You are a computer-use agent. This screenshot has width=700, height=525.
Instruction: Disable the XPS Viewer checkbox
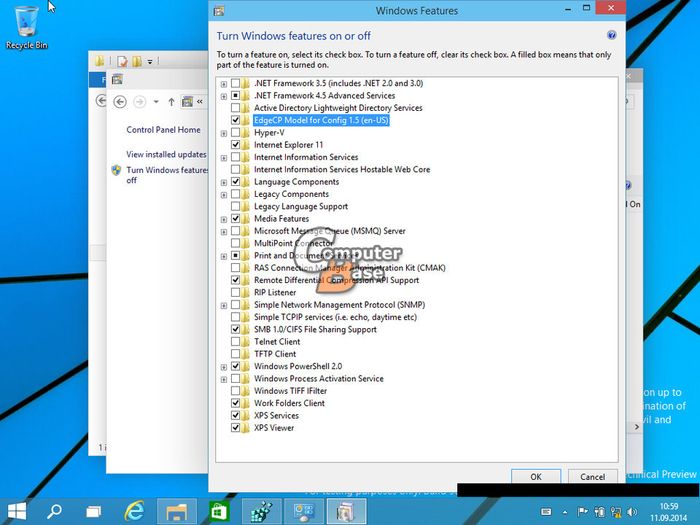pos(235,428)
